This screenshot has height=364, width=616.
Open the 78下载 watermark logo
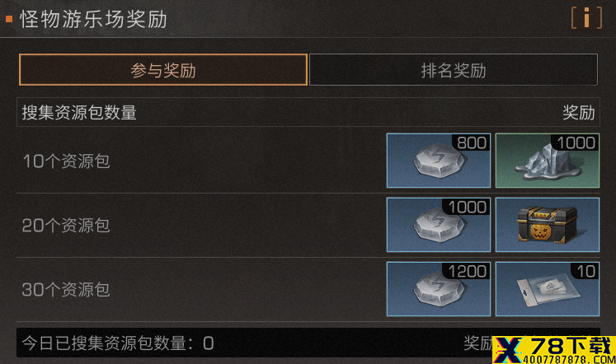554,350
